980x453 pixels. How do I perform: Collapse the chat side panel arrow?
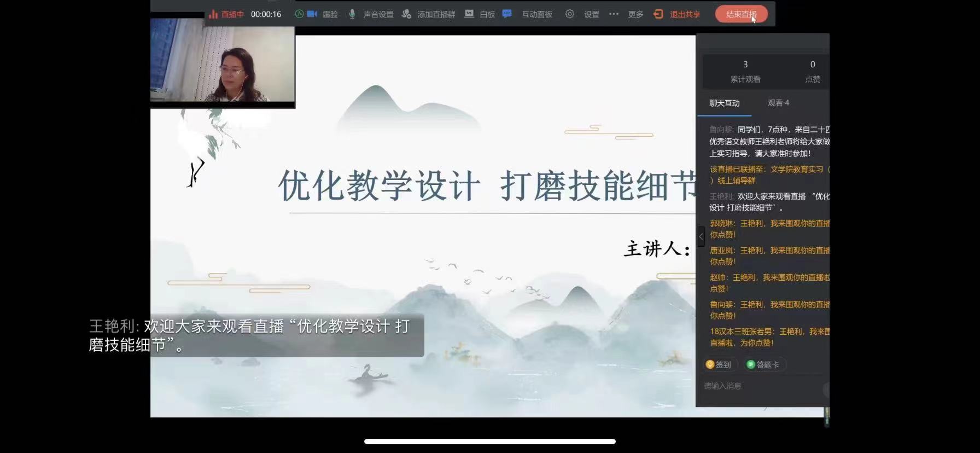(x=701, y=237)
